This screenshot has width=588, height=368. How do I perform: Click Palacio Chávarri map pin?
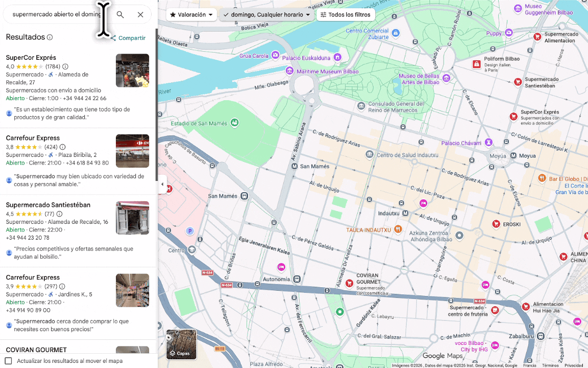pyautogui.click(x=488, y=142)
